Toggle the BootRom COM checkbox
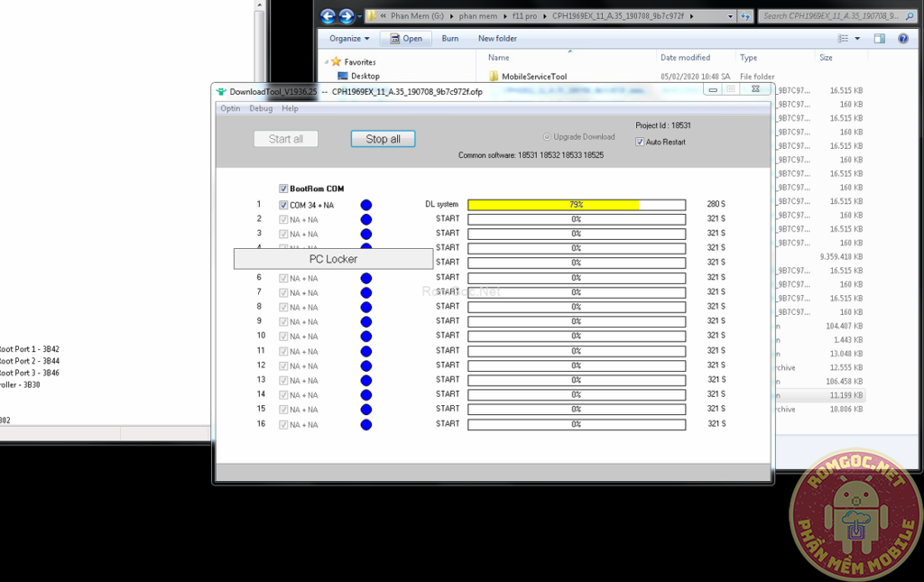Screen dimensions: 924x582 click(283, 189)
